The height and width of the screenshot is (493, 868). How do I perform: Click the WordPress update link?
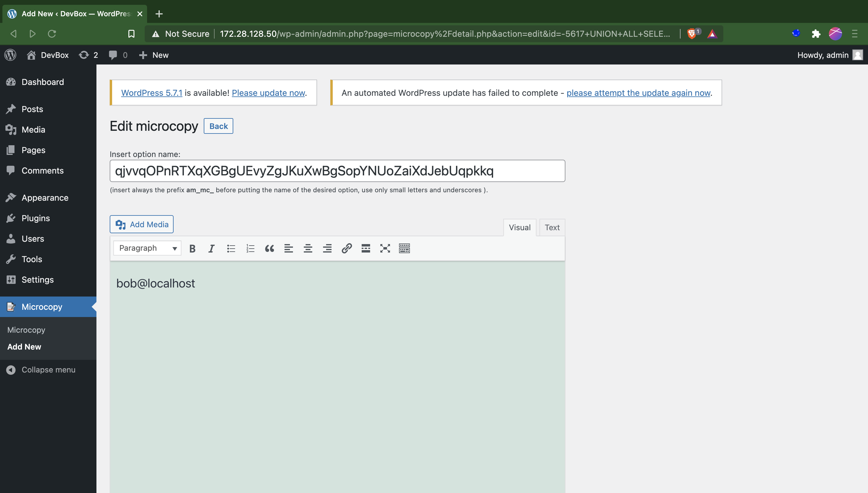(x=268, y=93)
